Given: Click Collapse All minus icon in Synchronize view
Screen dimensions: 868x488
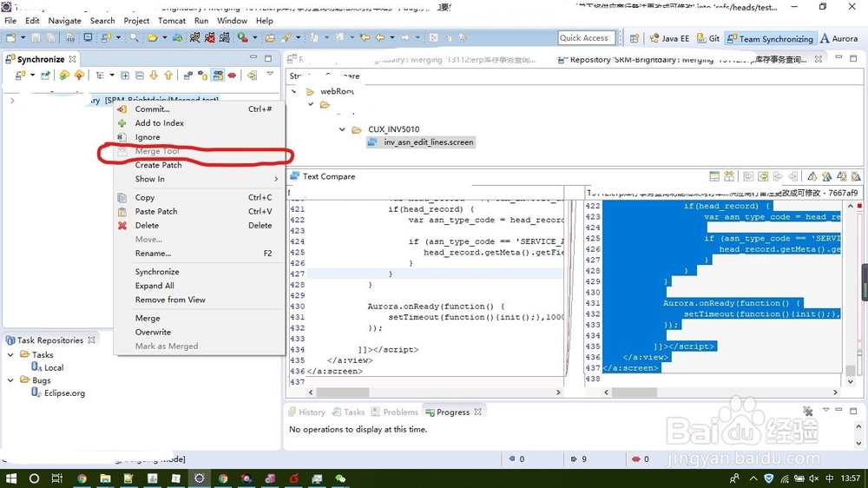Looking at the screenshot, I should (x=140, y=75).
